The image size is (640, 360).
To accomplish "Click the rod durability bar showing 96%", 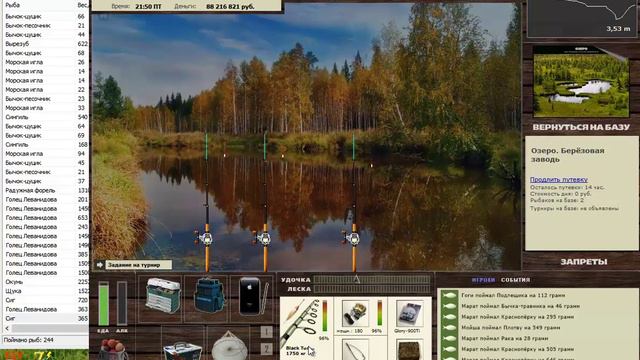I will (x=325, y=316).
